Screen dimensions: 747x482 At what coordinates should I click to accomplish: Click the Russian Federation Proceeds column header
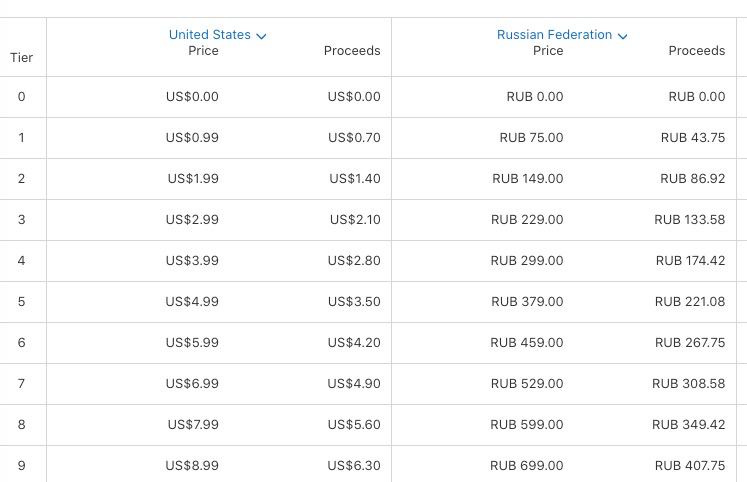[x=697, y=51]
